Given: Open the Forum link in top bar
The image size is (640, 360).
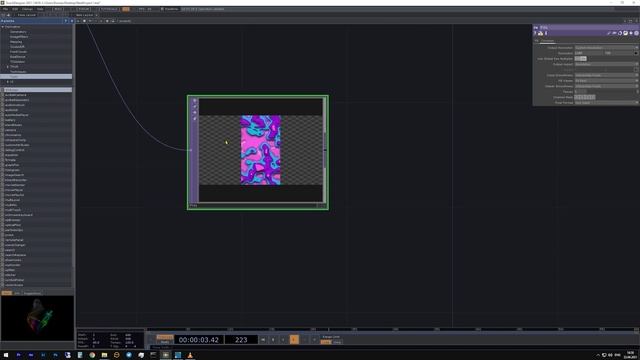Looking at the screenshot, I should coord(84,9).
